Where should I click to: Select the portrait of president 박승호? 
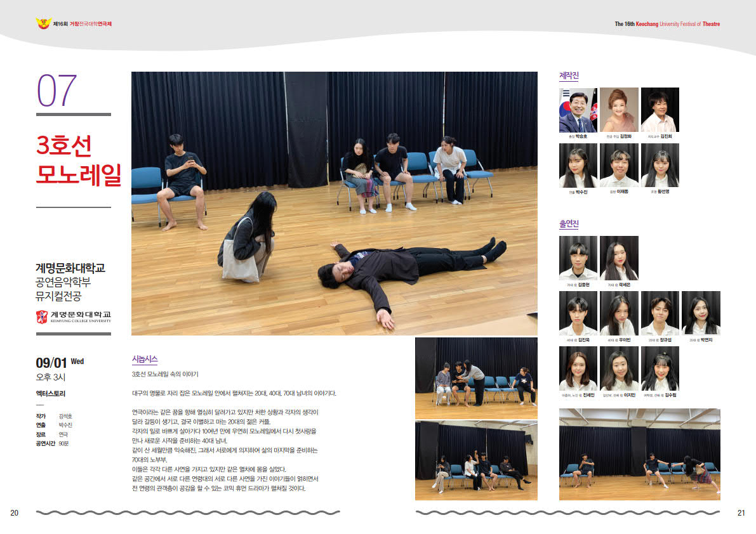578,110
